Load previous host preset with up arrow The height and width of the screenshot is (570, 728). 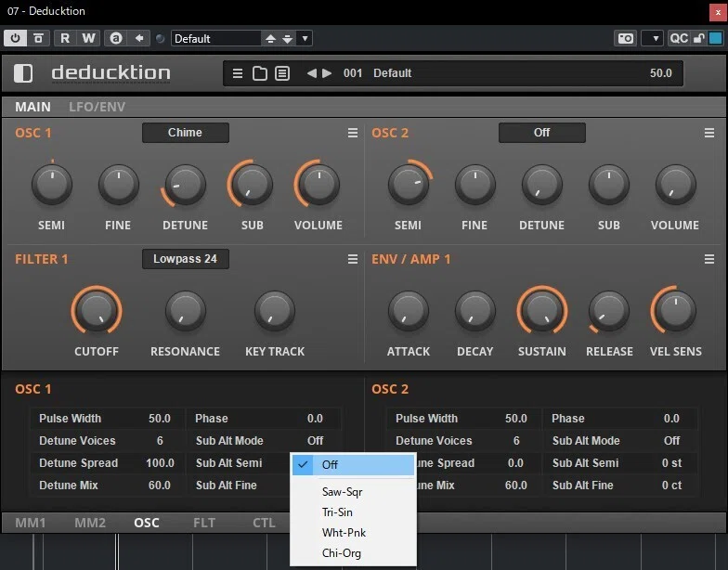(270, 39)
